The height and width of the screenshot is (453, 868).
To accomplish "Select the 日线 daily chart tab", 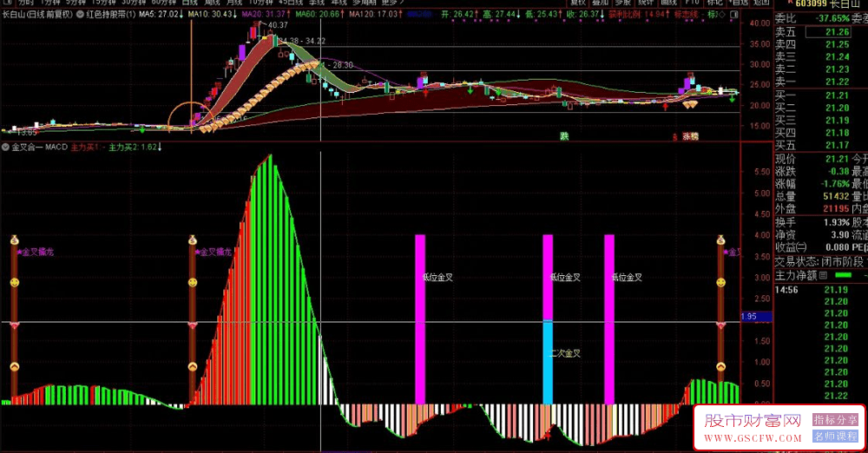I will [x=189, y=3].
